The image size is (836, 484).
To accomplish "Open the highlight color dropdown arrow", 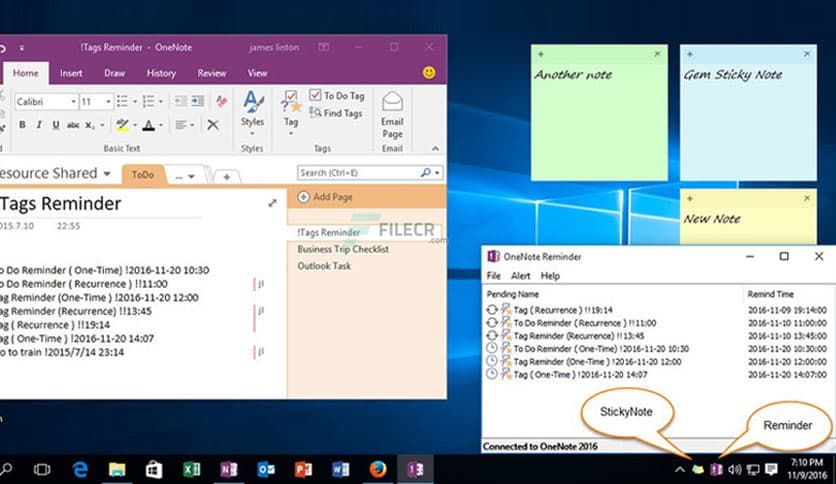I will (134, 125).
